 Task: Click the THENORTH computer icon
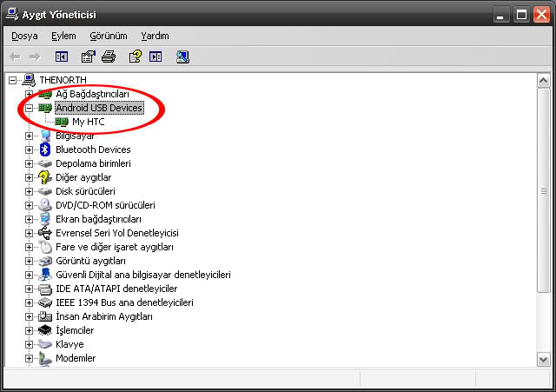[x=29, y=80]
